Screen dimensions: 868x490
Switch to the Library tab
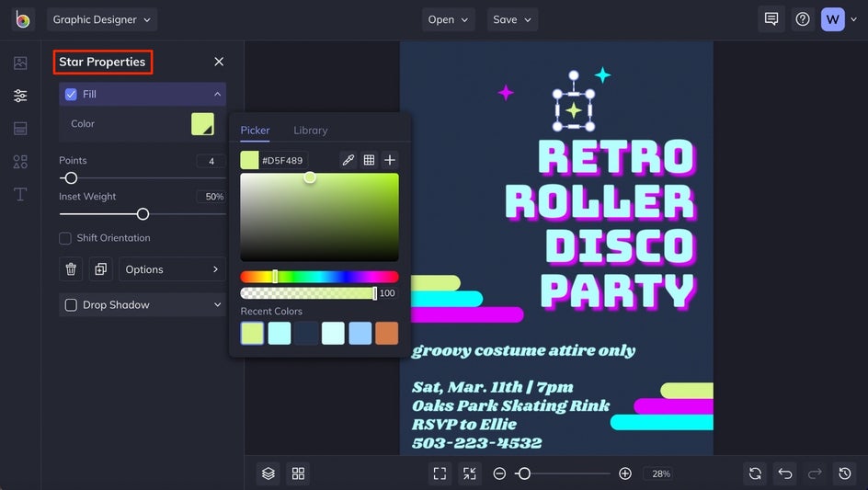[310, 131]
